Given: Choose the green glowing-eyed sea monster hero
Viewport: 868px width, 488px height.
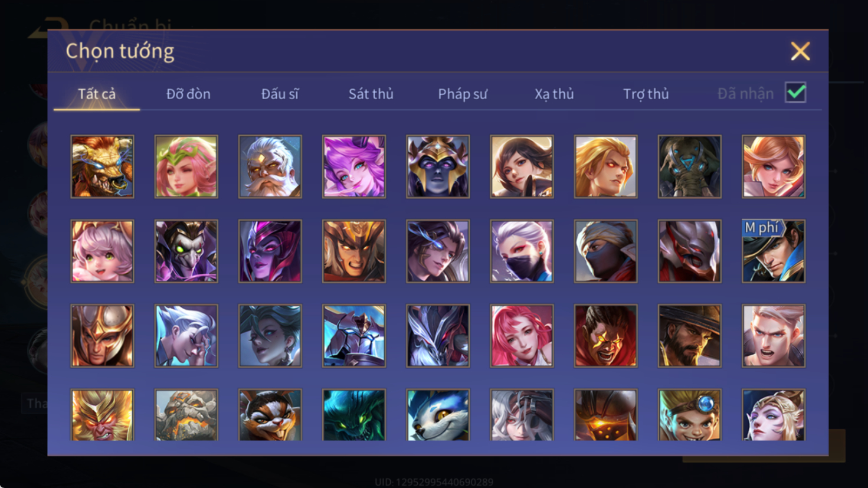Looking at the screenshot, I should pos(354,415).
